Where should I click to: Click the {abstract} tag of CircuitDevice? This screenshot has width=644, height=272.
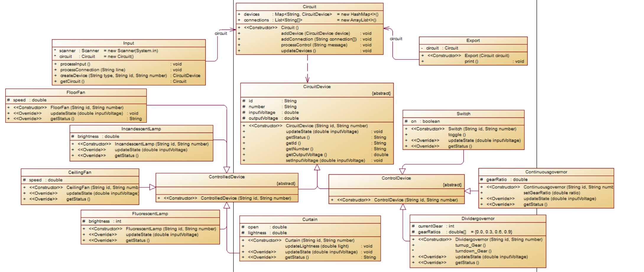pos(381,93)
